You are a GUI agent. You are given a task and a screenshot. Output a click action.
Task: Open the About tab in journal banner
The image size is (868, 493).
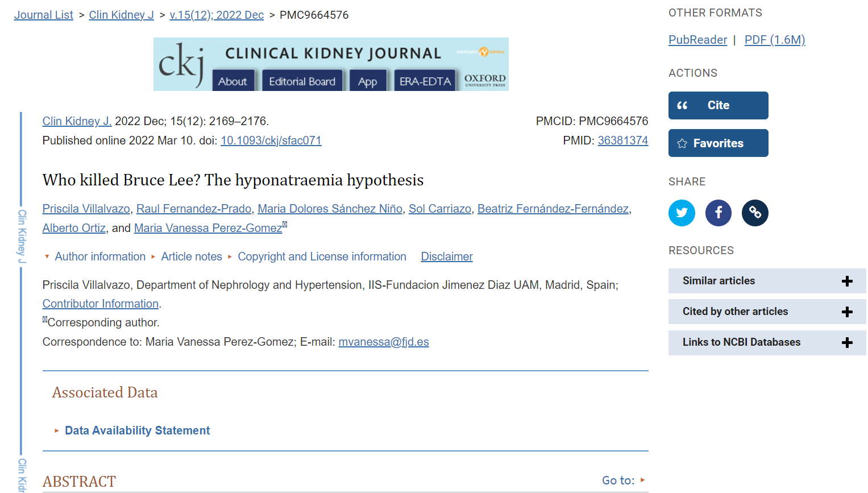coord(232,81)
